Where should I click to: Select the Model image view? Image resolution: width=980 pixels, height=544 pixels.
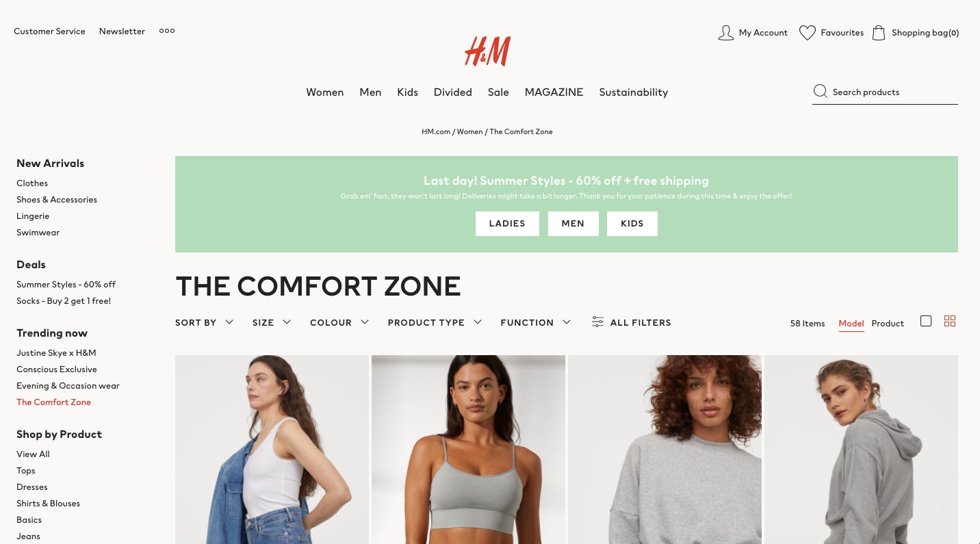point(851,324)
